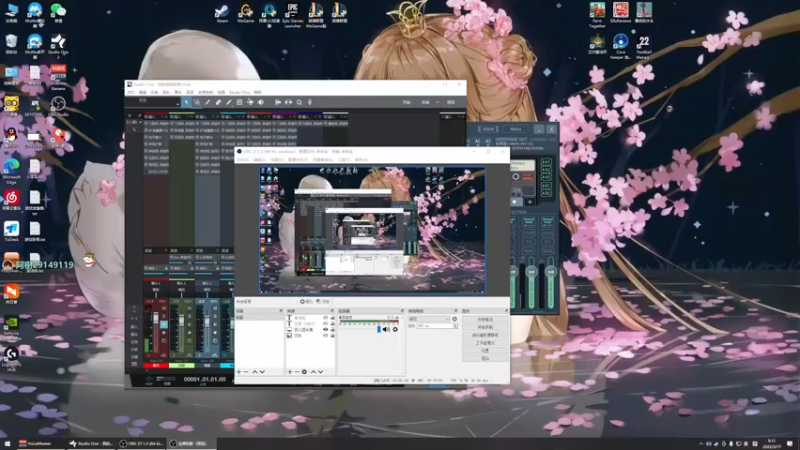Toggle visibility of first text source in OBS
The width and height of the screenshot is (800, 450).
click(326, 318)
